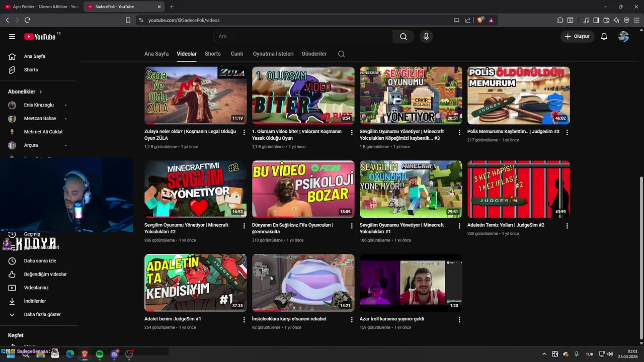Click the browser address bar URL
The height and width of the screenshot is (362, 644).
coord(184,20)
